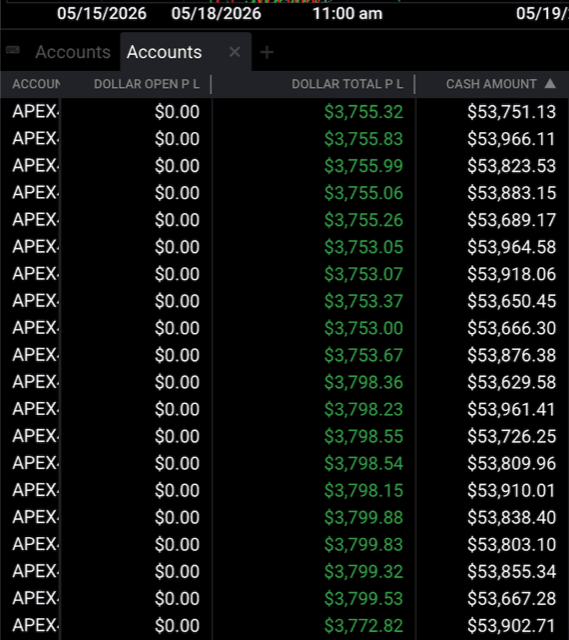
Task: Select total P L value $3,798.36
Action: pos(363,382)
